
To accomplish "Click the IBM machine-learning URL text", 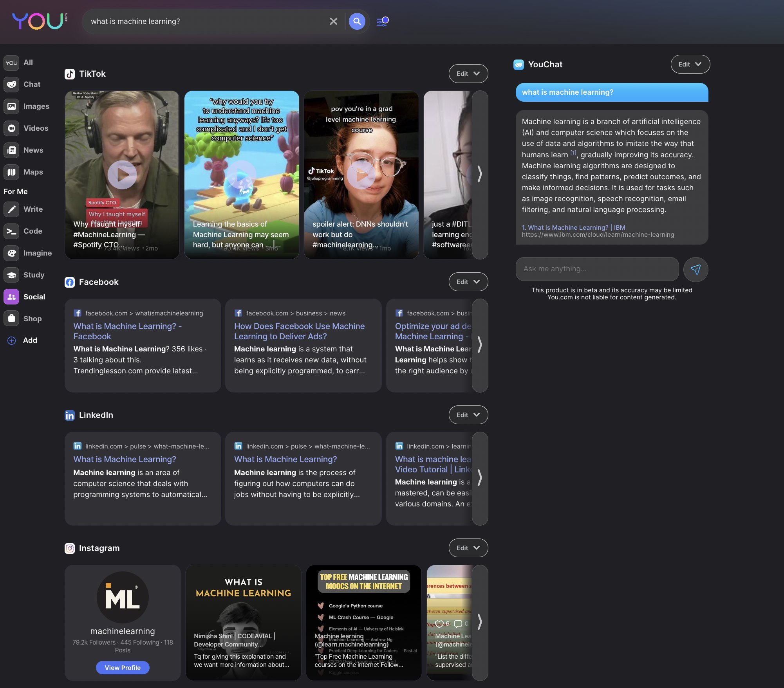I will click(598, 235).
